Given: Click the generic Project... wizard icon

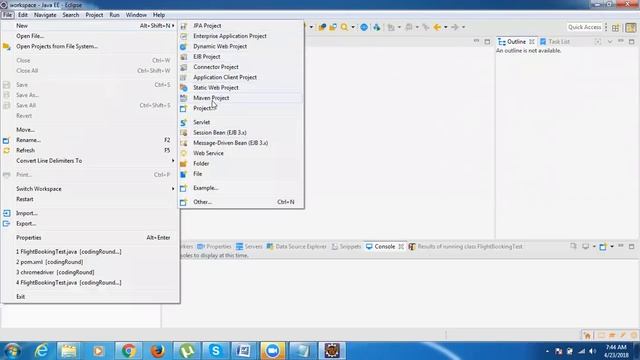Looking at the screenshot, I should pyautogui.click(x=184, y=109).
